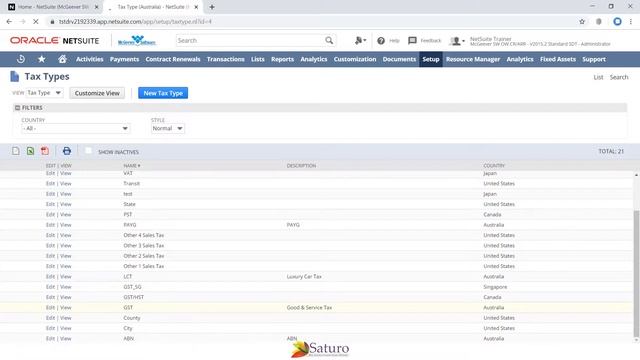Open the browser extensions icon
This screenshot has width=640, height=360.
pos(599,22)
